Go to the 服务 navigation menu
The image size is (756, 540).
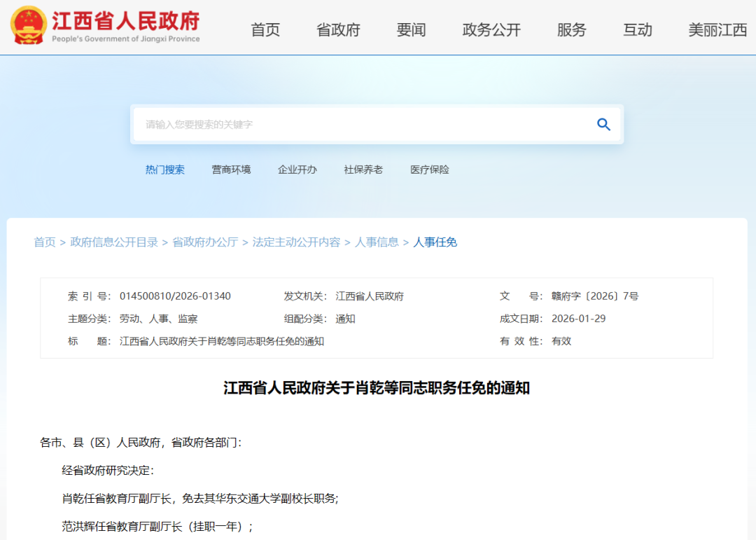click(571, 30)
